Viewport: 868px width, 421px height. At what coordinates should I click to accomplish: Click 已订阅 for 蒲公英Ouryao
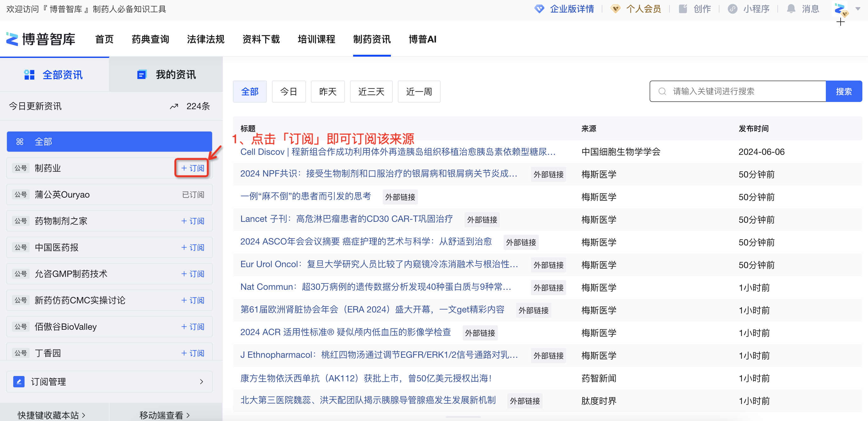click(193, 195)
